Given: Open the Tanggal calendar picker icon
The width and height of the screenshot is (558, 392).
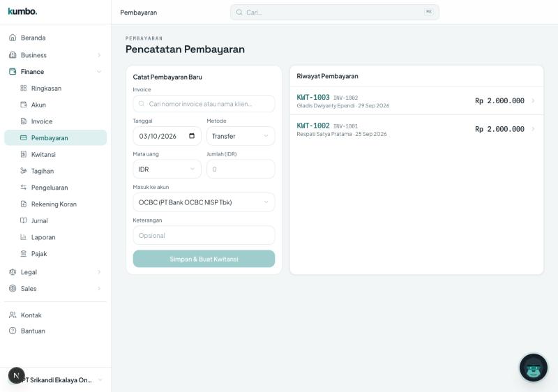Looking at the screenshot, I should 192,136.
